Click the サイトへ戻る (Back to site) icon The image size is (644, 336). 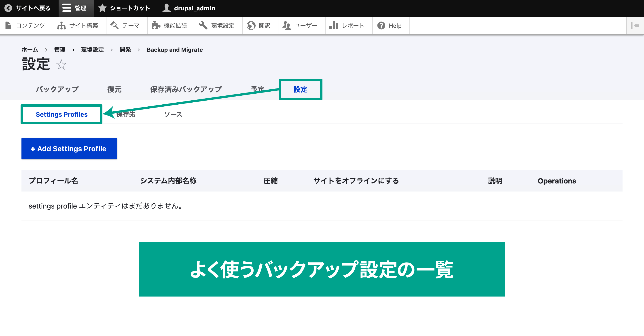click(x=8, y=8)
